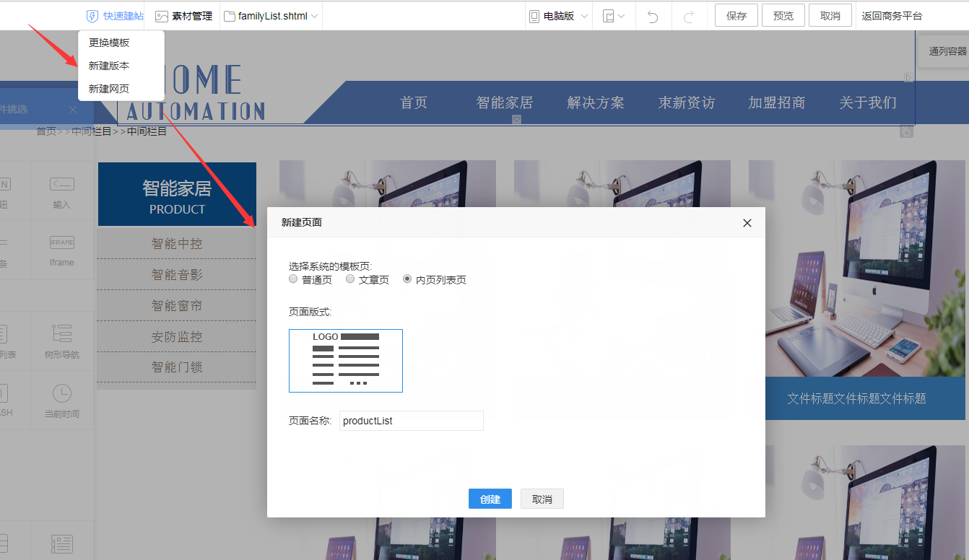969x560 pixels.
Task: Choose 更换模板 from the menu
Action: (x=109, y=43)
